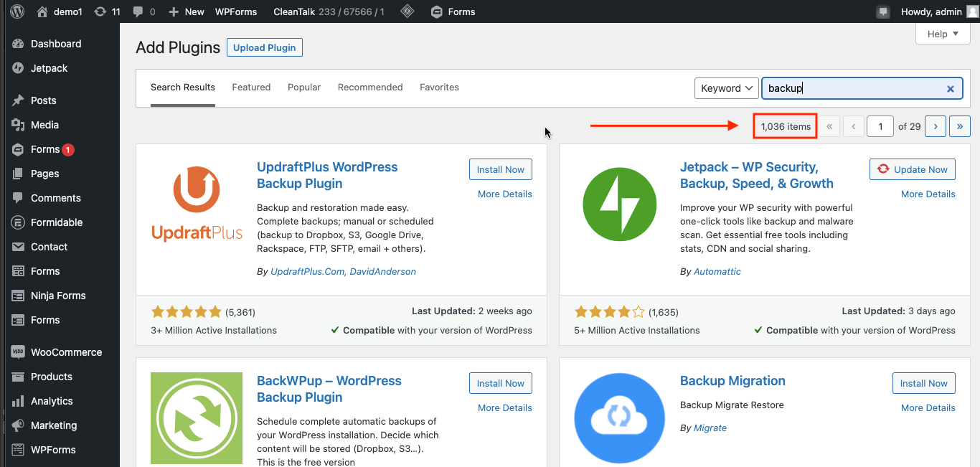
Task: Open Jetpack – WP Security title link
Action: 757,175
